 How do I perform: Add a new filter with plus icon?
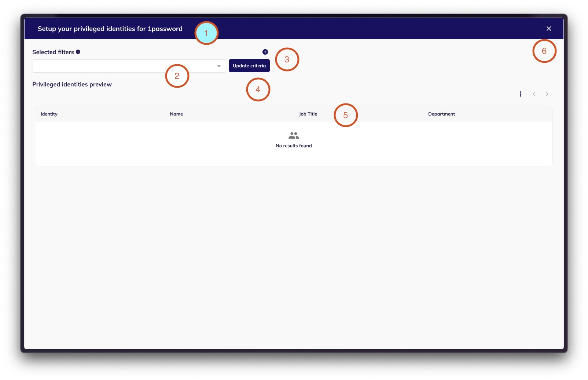click(x=265, y=52)
